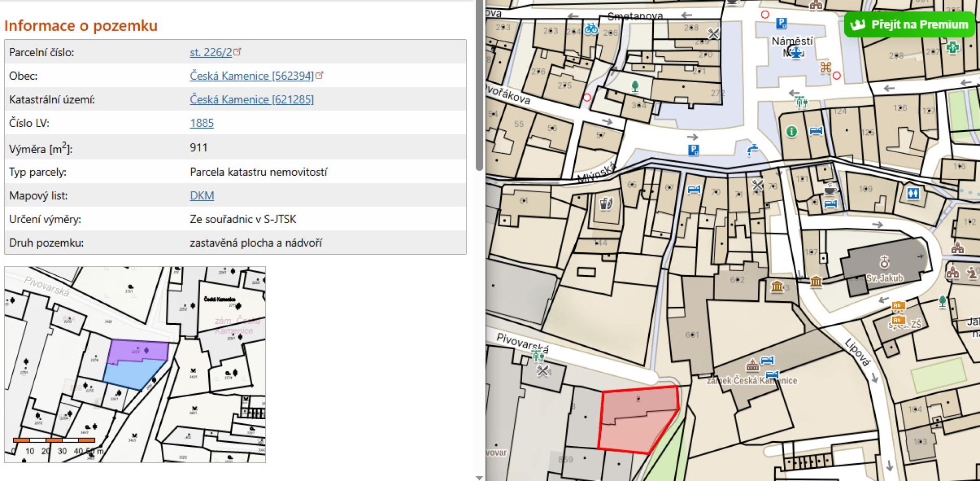Click external link icon after Česká Kamenice [562394]
Screen dimensions: 980x481
pos(320,76)
